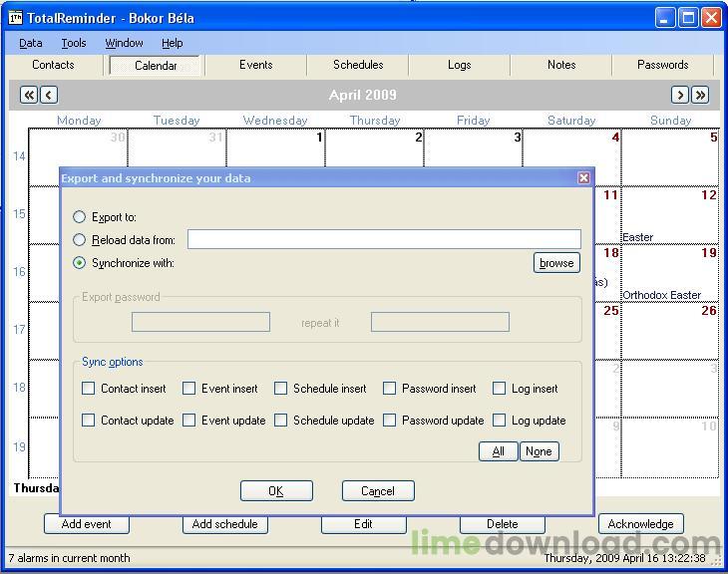Viewport: 728px width, 574px height.
Task: Open the Logs tab
Action: (460, 65)
